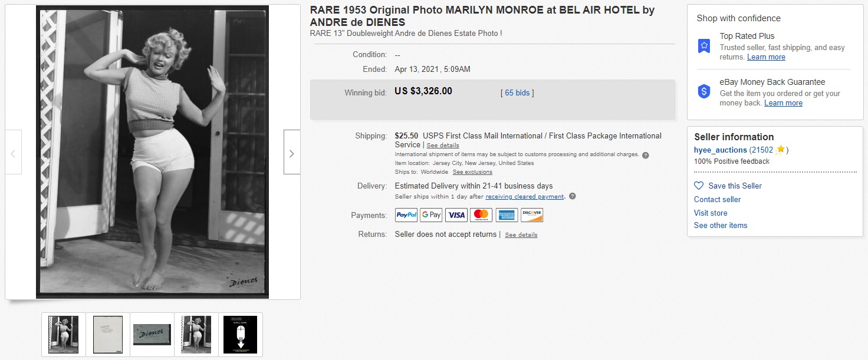Open shipping See details link
The image size is (868, 360).
(443, 146)
